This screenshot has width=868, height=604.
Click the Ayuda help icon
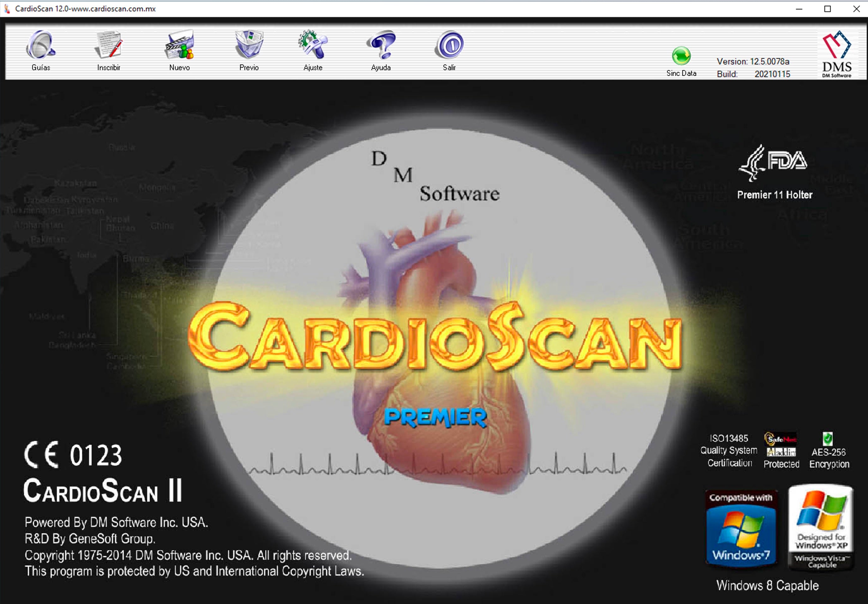point(381,45)
